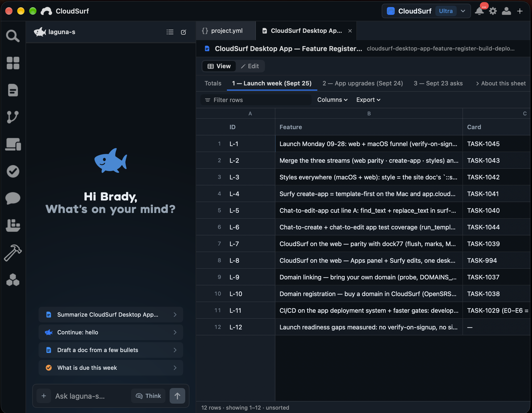Switch to Edit mode

tap(250, 66)
